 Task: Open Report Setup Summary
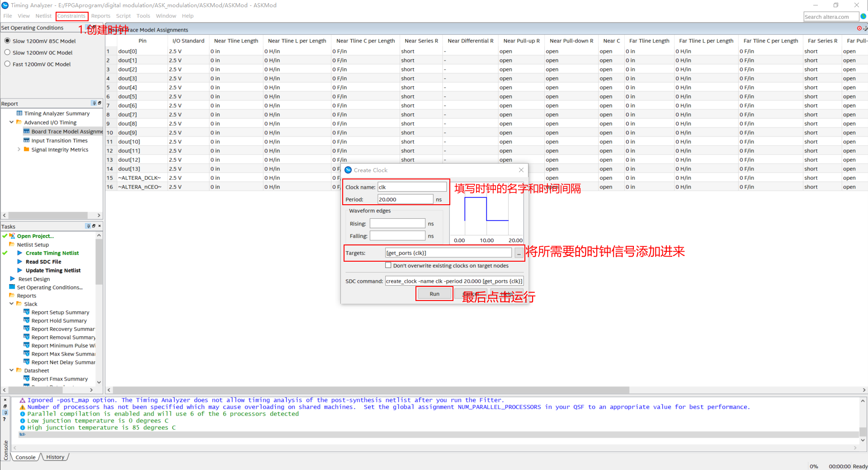click(60, 312)
